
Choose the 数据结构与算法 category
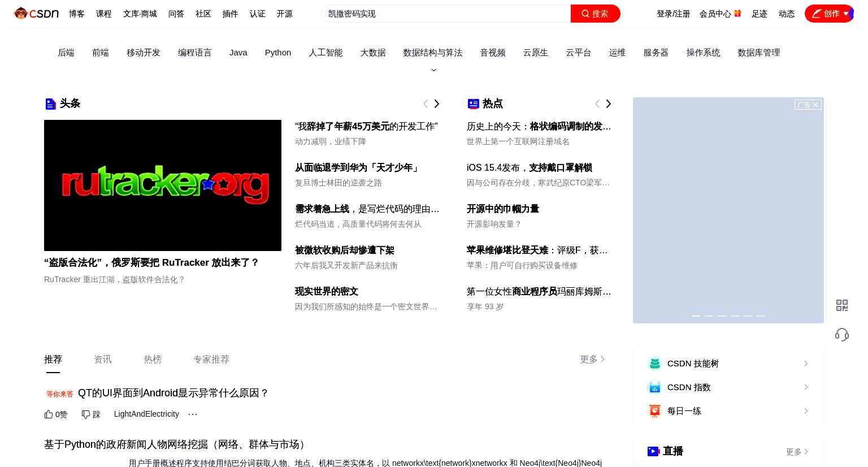[x=433, y=53]
